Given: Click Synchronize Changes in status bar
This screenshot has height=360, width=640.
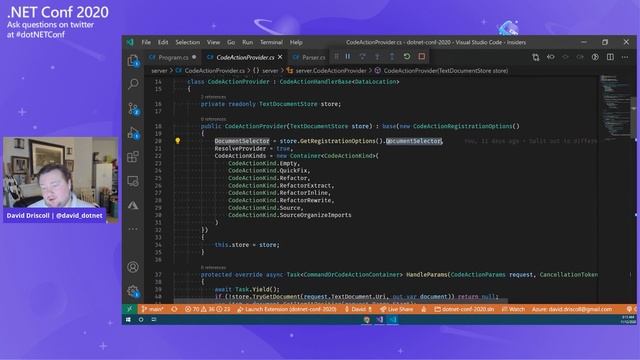Looking at the screenshot, I should click(174, 309).
